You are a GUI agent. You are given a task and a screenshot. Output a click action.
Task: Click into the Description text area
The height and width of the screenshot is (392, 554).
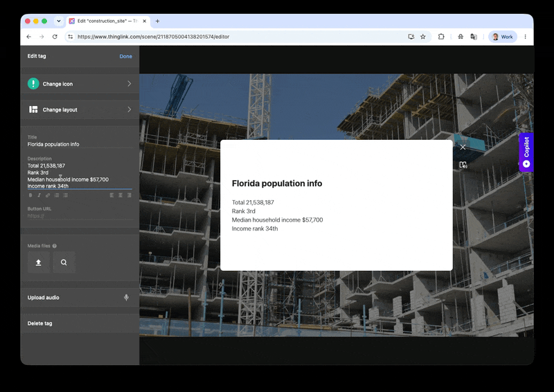(x=80, y=176)
